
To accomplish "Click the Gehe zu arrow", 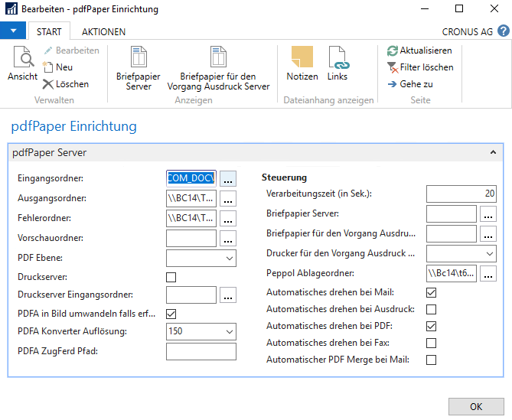I will tap(410, 84).
